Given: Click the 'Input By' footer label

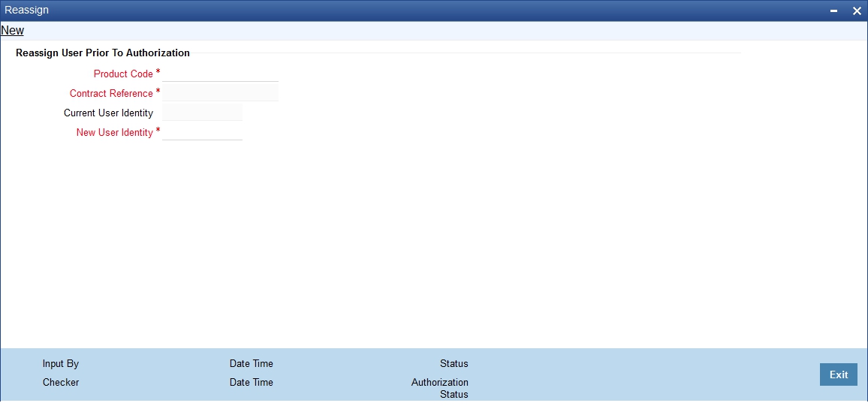Looking at the screenshot, I should click(x=61, y=364).
